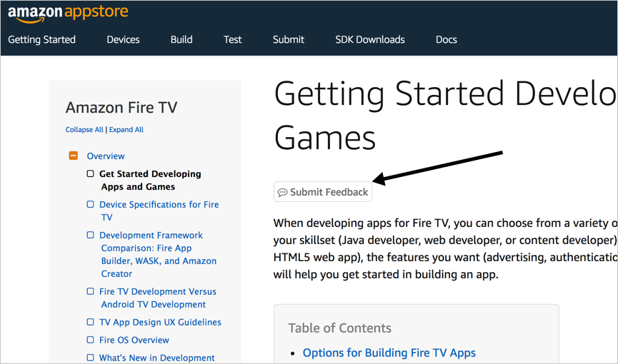Open the Getting Started nav menu
618x364 pixels.
click(x=41, y=39)
